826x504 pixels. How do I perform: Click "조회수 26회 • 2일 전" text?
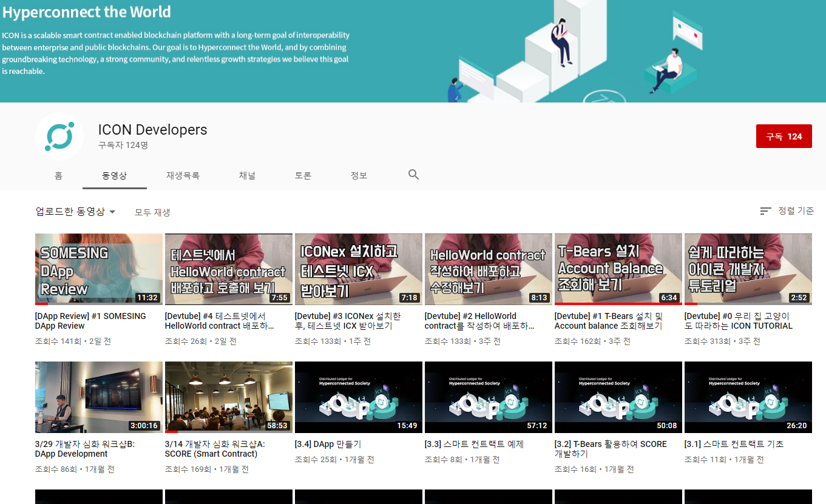[201, 341]
